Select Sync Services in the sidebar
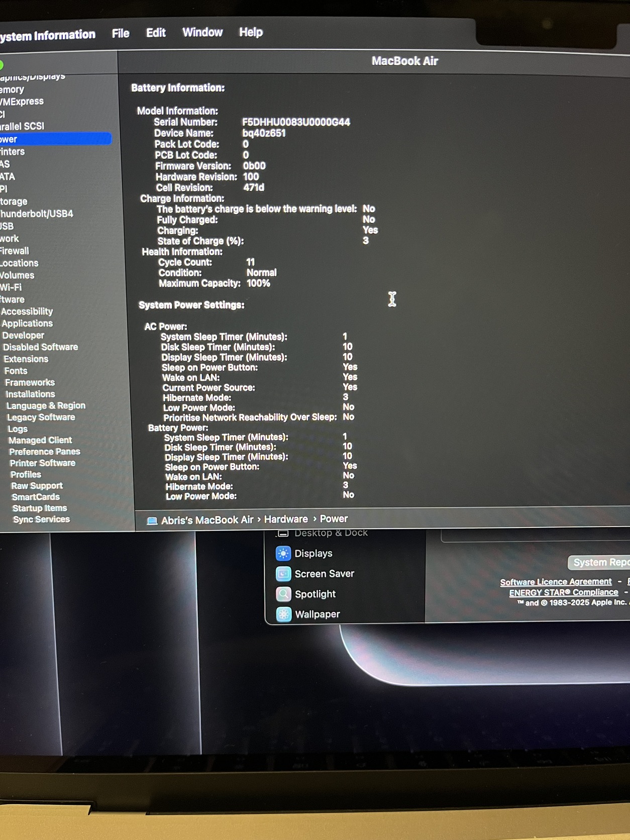Viewport: 630px width, 840px height. [42, 519]
